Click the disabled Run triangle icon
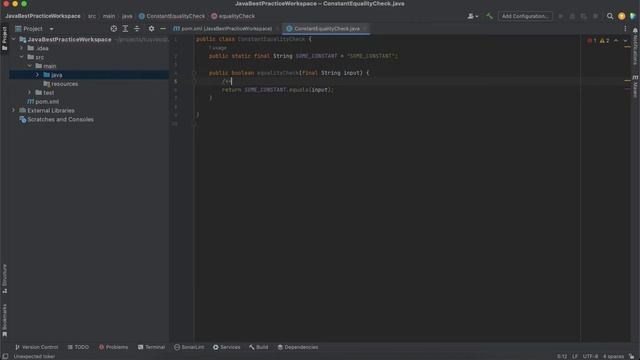This screenshot has width=640, height=360. pos(561,16)
